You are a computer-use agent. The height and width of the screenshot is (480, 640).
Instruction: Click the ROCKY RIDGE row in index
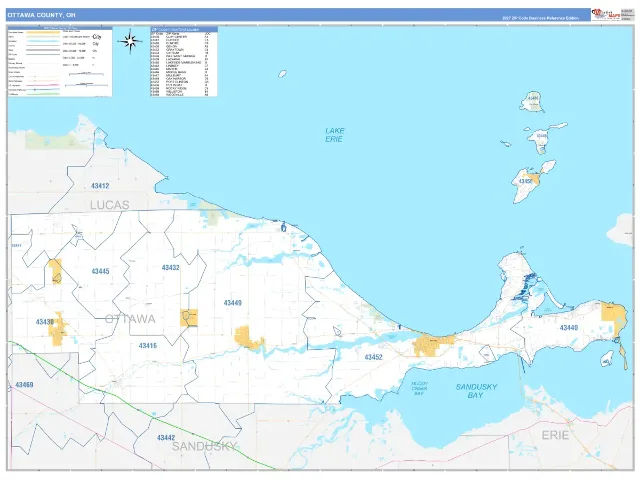click(x=180, y=88)
